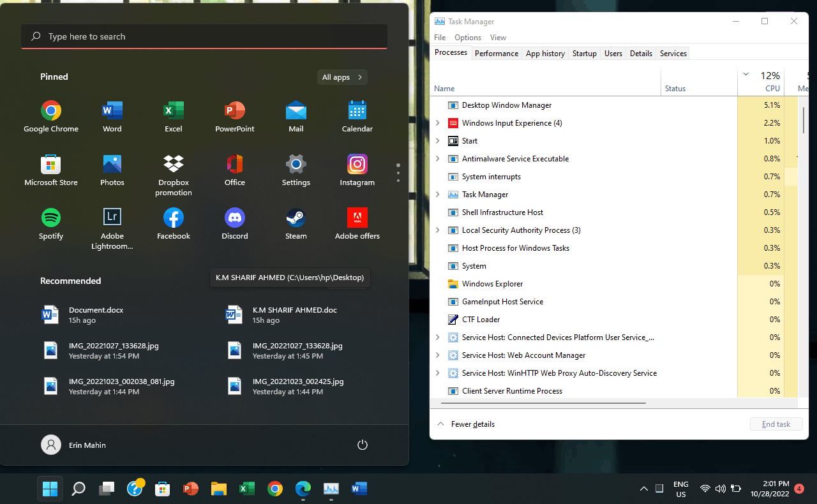Launch Adobe Lightroom
The width and height of the screenshot is (817, 504).
(x=112, y=228)
